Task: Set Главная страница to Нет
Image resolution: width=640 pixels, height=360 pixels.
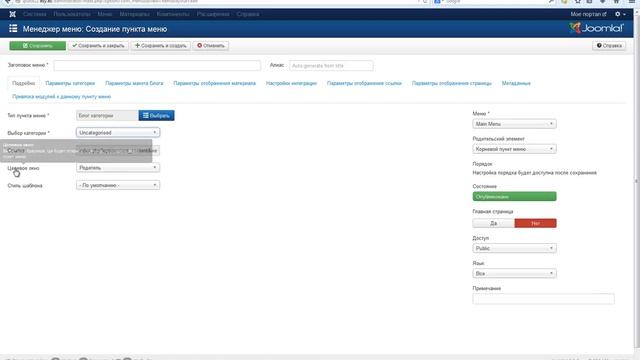Action: (536, 223)
